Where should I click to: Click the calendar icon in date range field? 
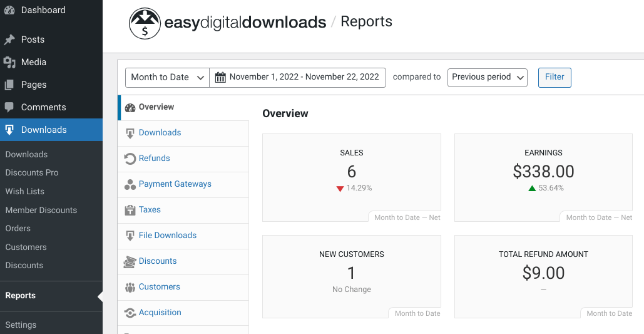220,77
